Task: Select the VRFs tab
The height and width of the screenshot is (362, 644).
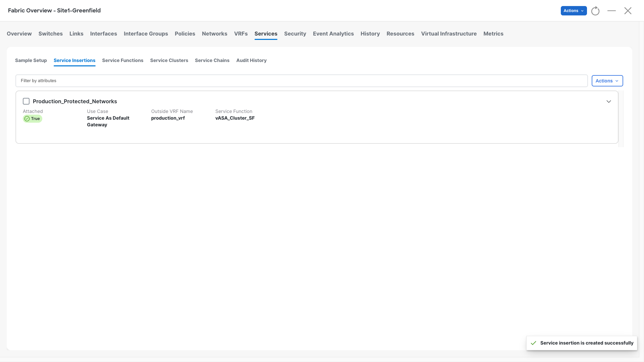Action: pyautogui.click(x=241, y=34)
